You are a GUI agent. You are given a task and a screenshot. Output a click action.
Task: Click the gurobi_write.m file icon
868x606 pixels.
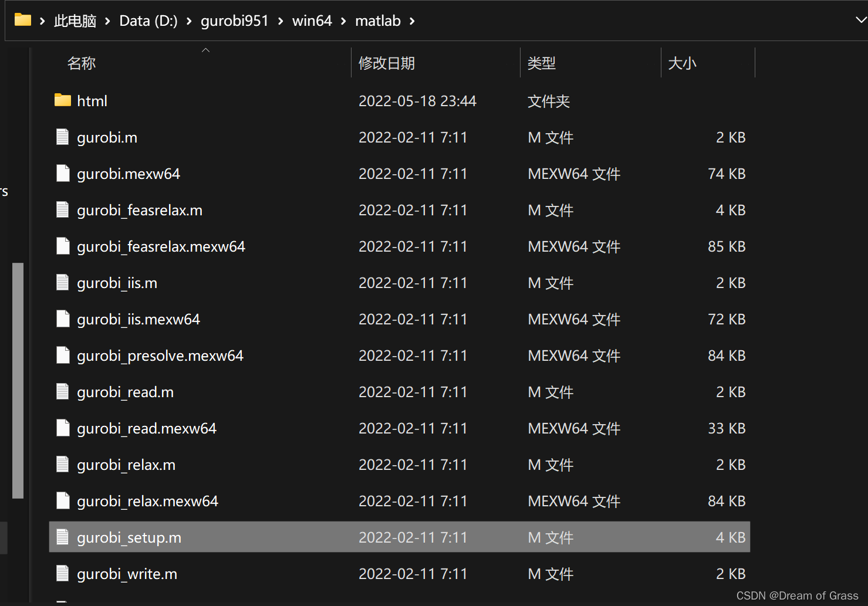coord(63,573)
